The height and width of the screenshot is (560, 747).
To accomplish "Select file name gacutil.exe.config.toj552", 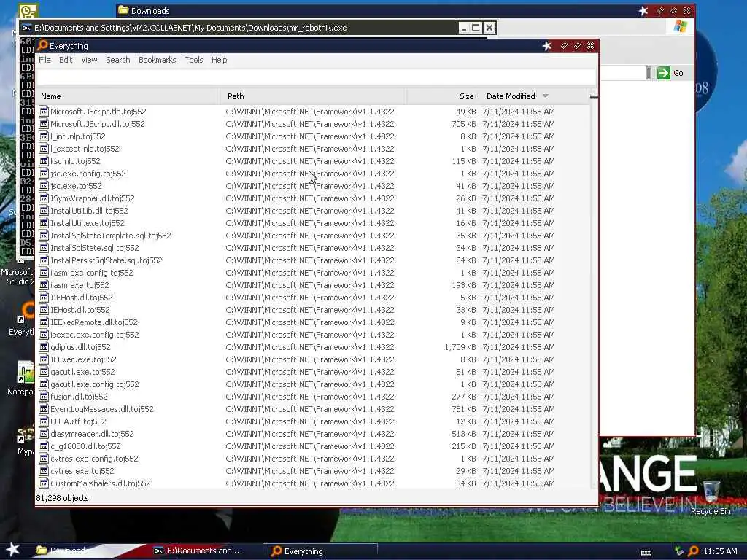I will 95,384.
